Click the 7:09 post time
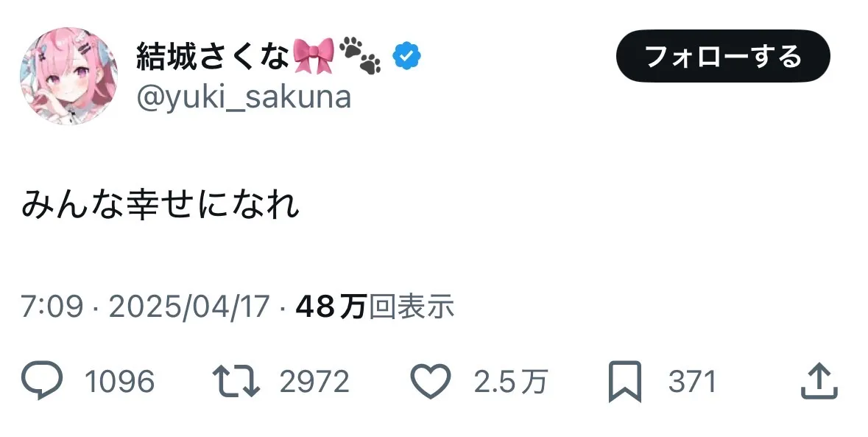 (52, 307)
